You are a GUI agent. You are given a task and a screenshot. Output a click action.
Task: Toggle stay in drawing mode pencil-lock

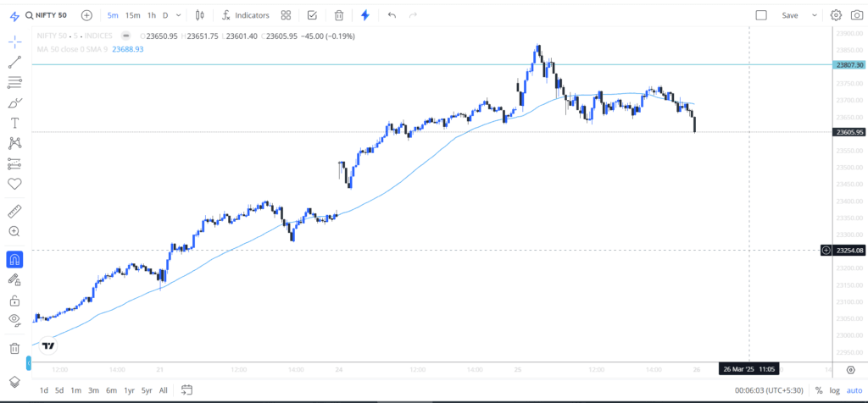click(15, 279)
